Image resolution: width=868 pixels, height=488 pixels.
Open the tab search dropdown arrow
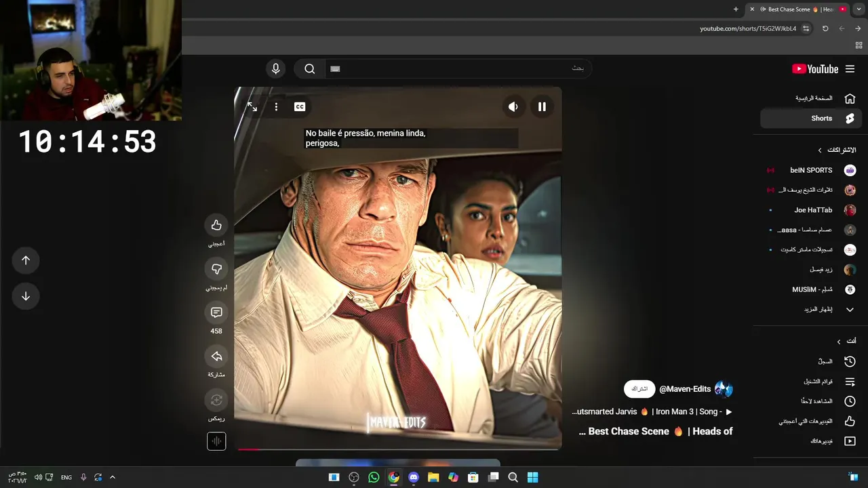point(859,9)
